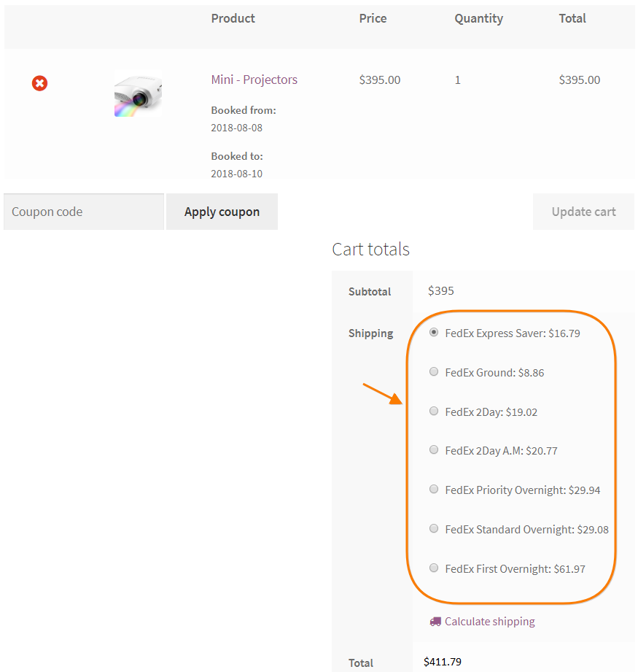This screenshot has width=638, height=672.
Task: Select the FedEx 2Day $19.02 option
Action: 434,411
